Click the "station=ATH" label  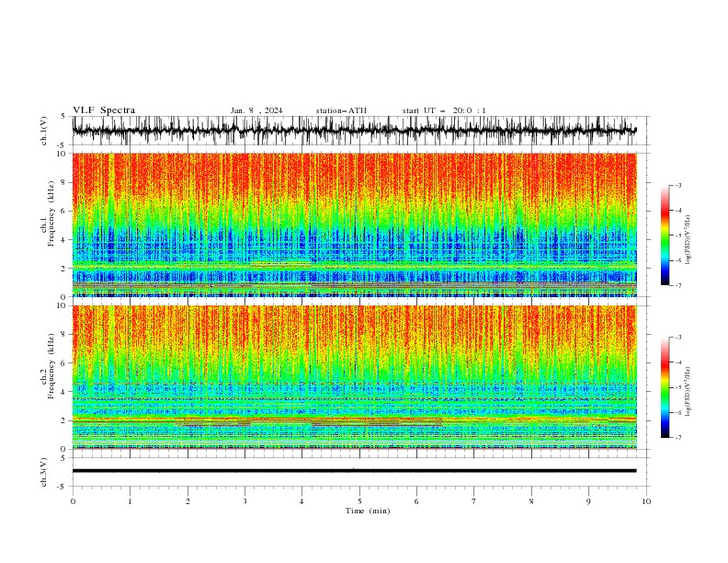coord(341,110)
